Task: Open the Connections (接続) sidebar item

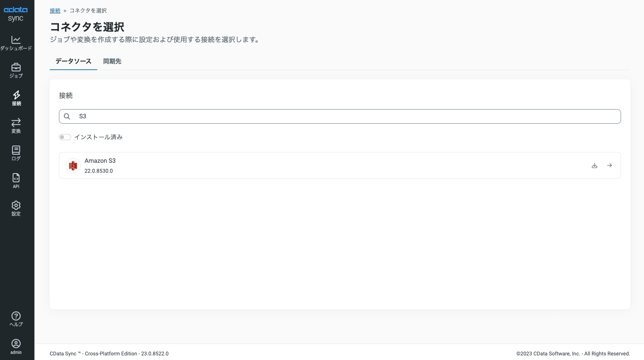Action: pos(16,98)
